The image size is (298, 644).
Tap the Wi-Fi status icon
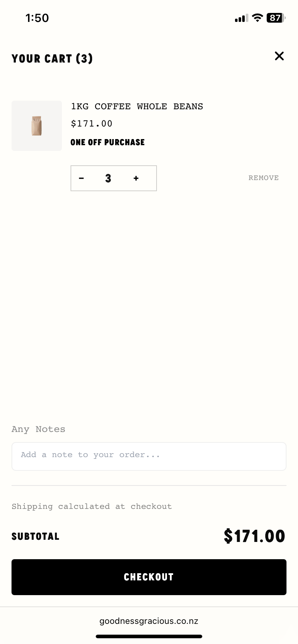tap(257, 18)
